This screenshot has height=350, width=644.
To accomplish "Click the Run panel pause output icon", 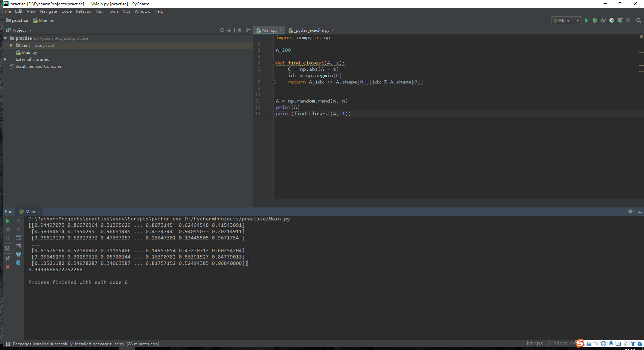I will (8, 238).
